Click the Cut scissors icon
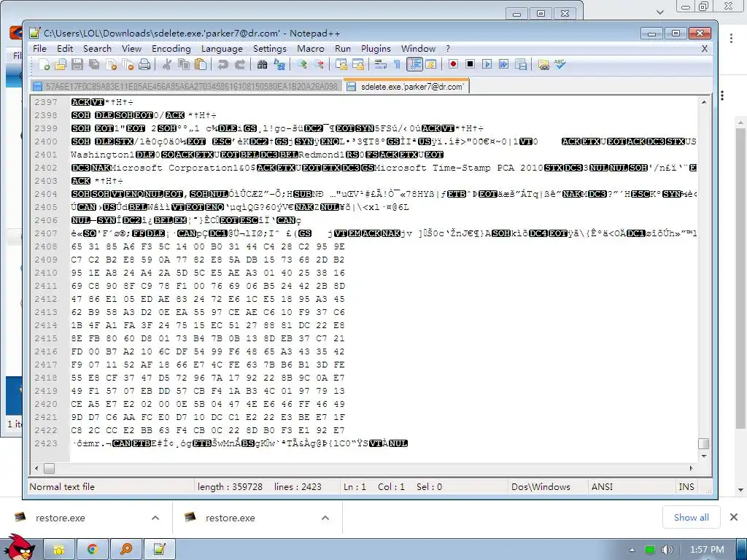 (x=166, y=64)
